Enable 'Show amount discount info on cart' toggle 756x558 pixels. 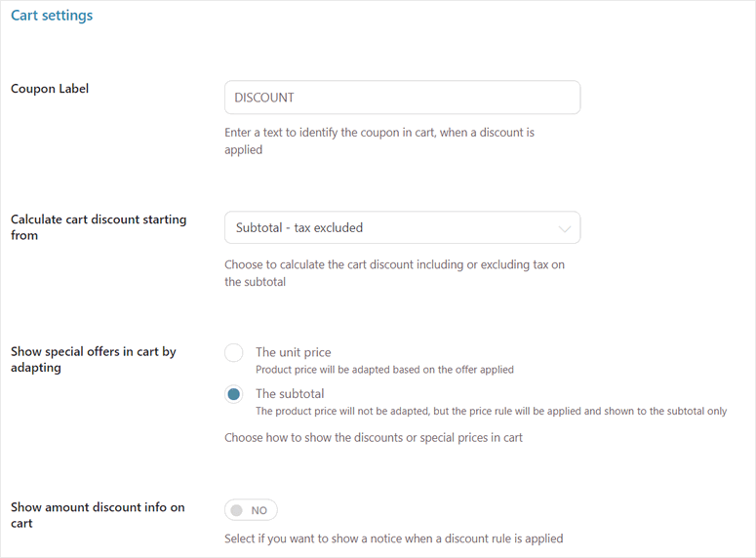(x=251, y=510)
